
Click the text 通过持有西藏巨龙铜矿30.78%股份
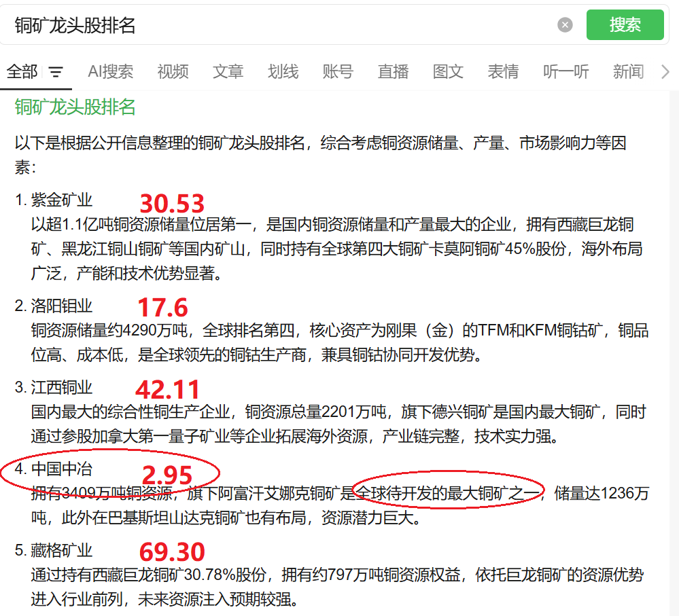(149, 575)
